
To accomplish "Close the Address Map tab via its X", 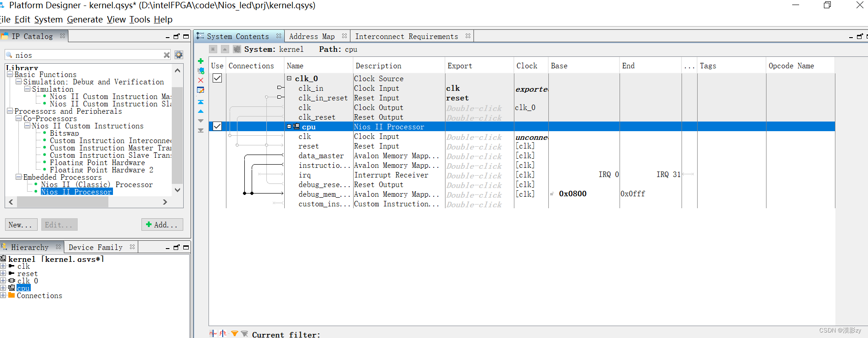I will (344, 36).
